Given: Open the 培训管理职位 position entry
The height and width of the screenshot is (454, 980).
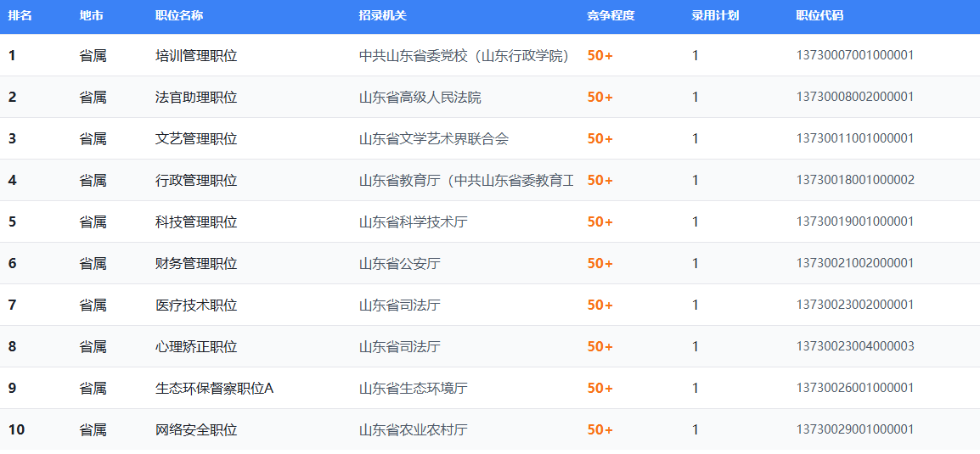Looking at the screenshot, I should [196, 56].
